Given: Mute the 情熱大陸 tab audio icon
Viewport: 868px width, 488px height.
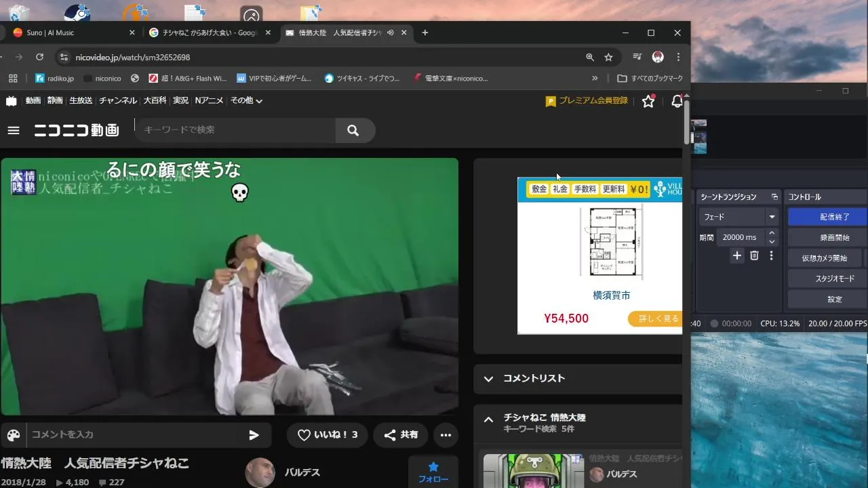Looking at the screenshot, I should pos(391,33).
